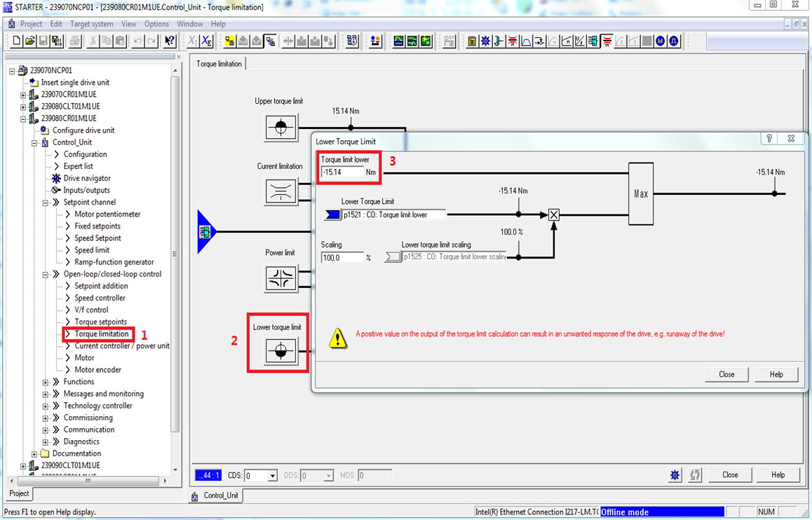The width and height of the screenshot is (812, 520).
Task: Expand the Diagnostics tree node
Action: (x=46, y=442)
